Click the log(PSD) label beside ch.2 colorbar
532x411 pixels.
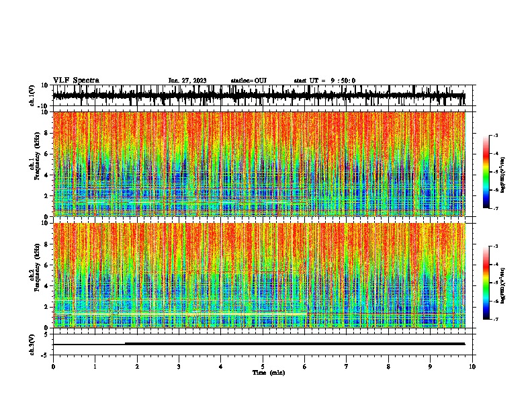(x=502, y=285)
